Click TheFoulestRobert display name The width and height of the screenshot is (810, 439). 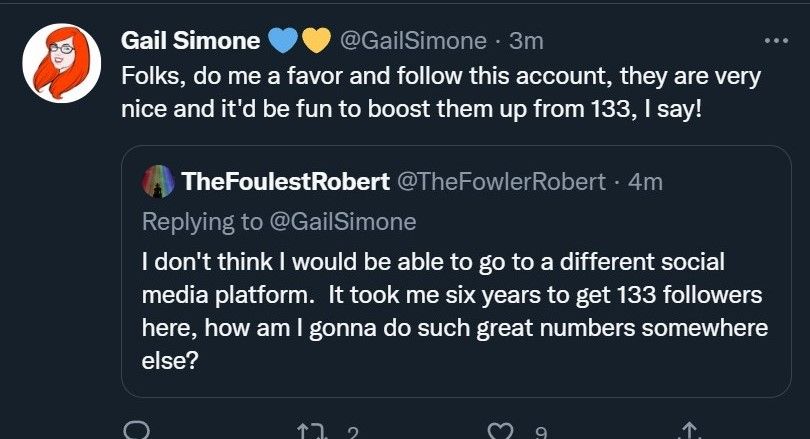[x=285, y=181]
